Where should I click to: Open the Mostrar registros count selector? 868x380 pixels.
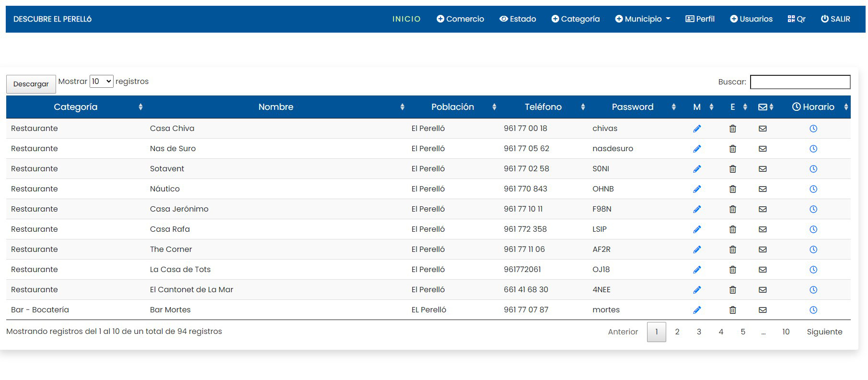click(101, 82)
